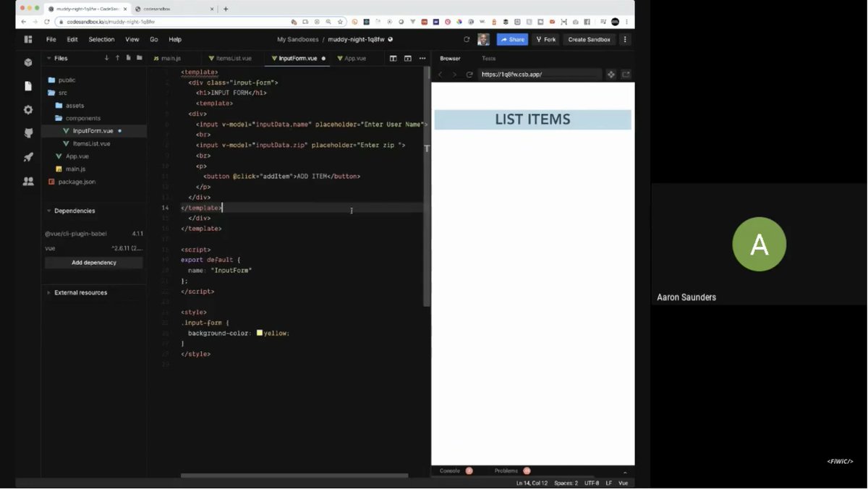Open Configuration Files gear icon in sidebar
This screenshot has width=868, height=490.
28,110
